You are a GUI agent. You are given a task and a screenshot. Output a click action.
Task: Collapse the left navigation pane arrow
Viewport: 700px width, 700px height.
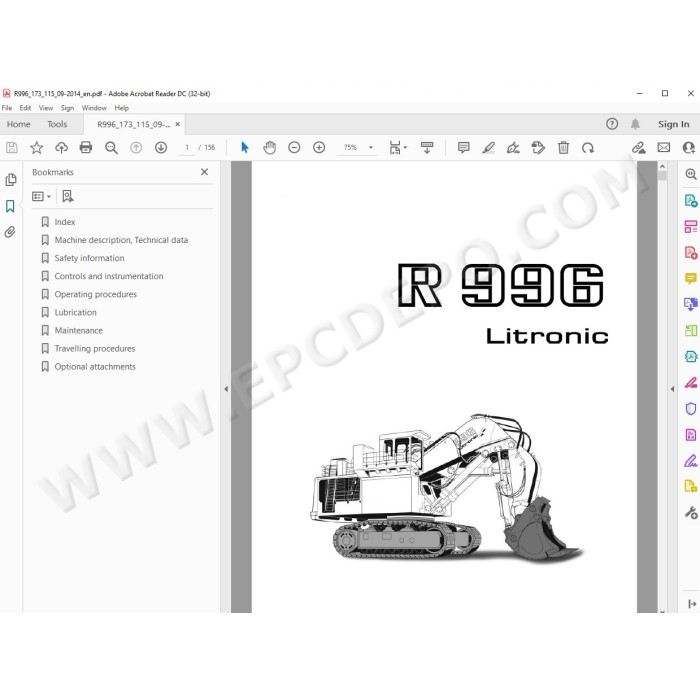pyautogui.click(x=226, y=389)
